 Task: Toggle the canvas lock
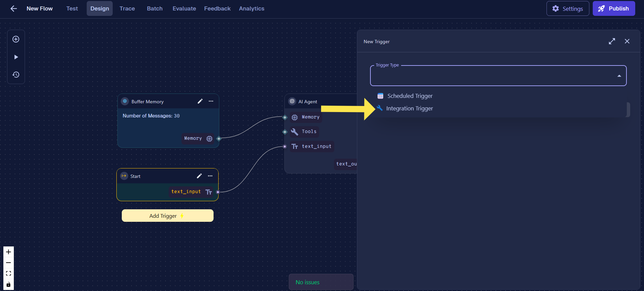pos(8,284)
